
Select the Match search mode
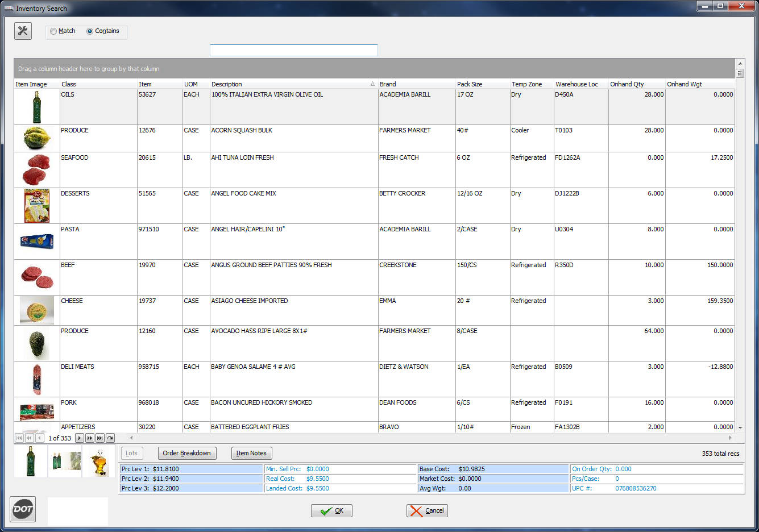[54, 31]
